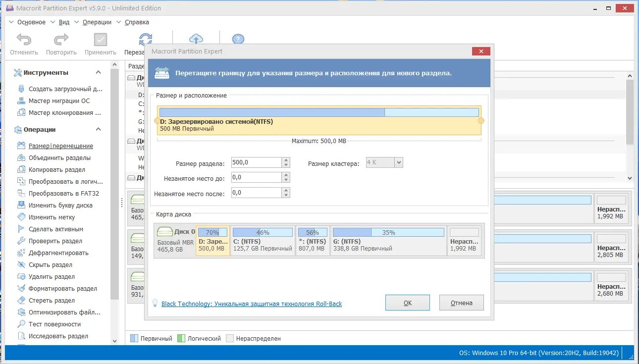The height and width of the screenshot is (364, 639).
Task: Focus the Размер раздела input field
Action: 256,163
